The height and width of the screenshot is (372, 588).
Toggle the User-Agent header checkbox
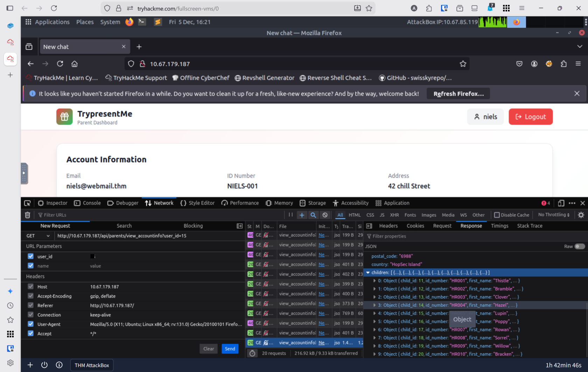31,324
